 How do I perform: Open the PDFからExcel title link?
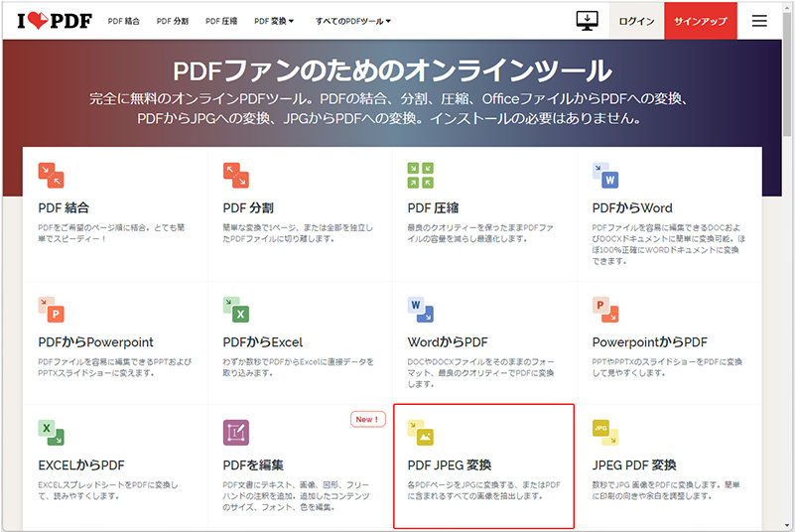(263, 342)
